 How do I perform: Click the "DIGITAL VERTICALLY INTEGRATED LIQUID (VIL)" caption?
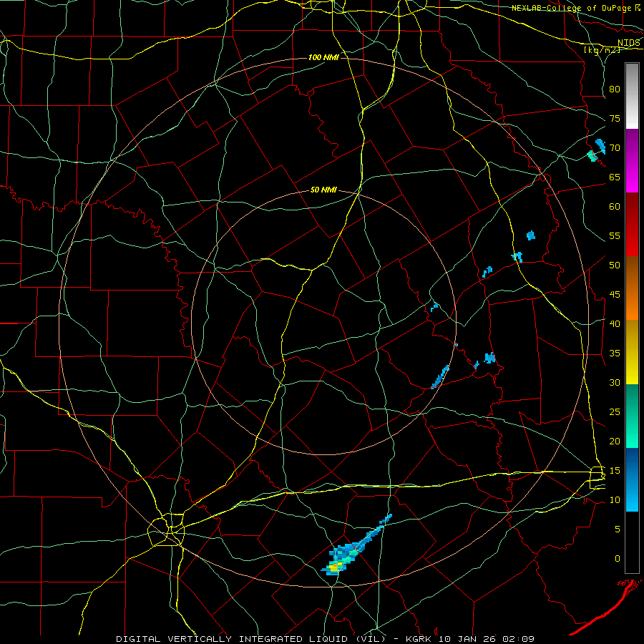click(251, 639)
